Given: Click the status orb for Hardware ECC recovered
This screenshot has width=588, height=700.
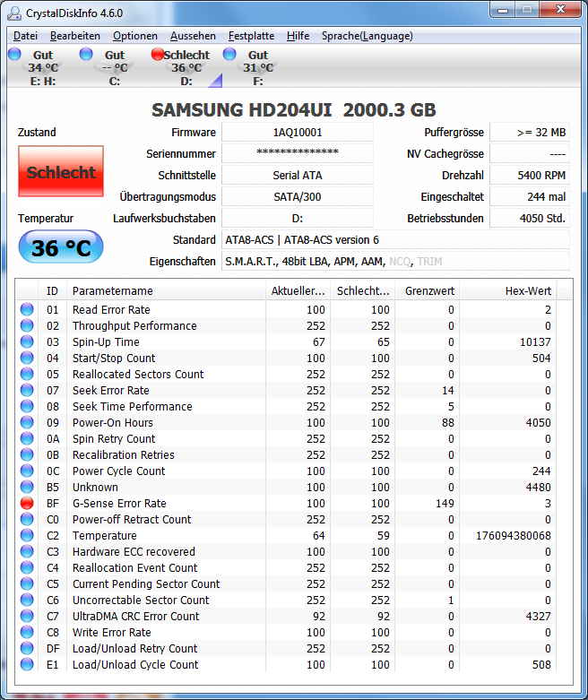Looking at the screenshot, I should tap(27, 551).
